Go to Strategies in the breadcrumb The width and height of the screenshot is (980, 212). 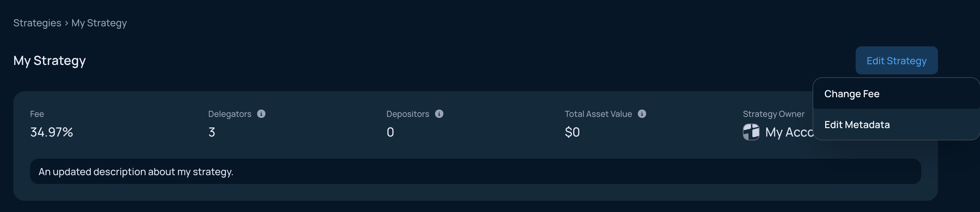point(37,23)
